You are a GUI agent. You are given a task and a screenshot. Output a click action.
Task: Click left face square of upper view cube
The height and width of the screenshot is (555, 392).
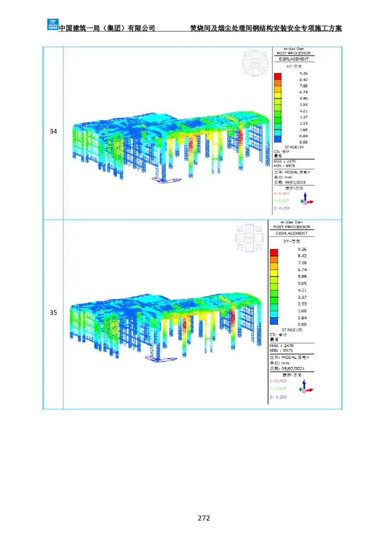(x=246, y=63)
